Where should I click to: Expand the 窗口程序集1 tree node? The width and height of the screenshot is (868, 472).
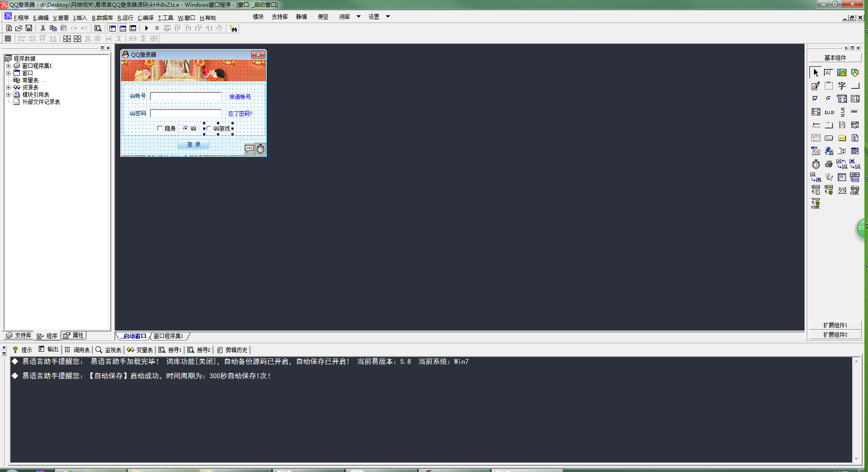(x=8, y=66)
